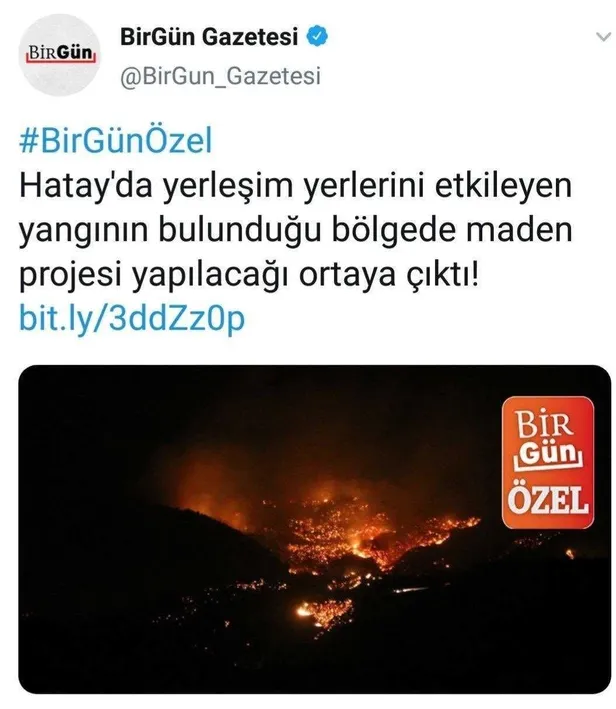Click the text 'projesi yapılacağı ortaya çıktı!'

(248, 275)
